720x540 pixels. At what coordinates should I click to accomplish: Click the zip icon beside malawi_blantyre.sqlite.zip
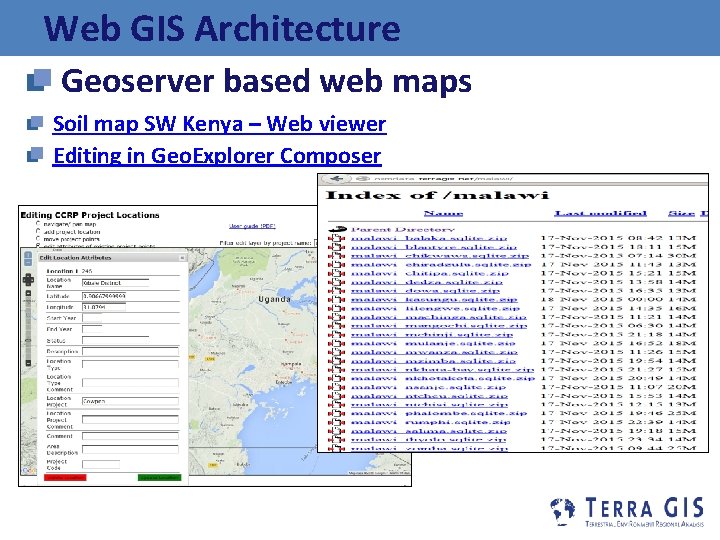coord(337,247)
